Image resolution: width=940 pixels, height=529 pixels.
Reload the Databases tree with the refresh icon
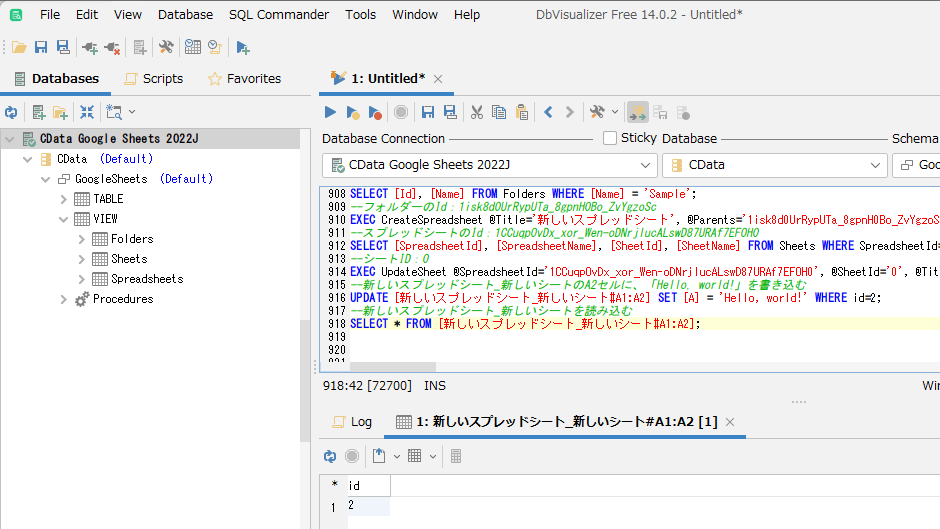click(11, 112)
